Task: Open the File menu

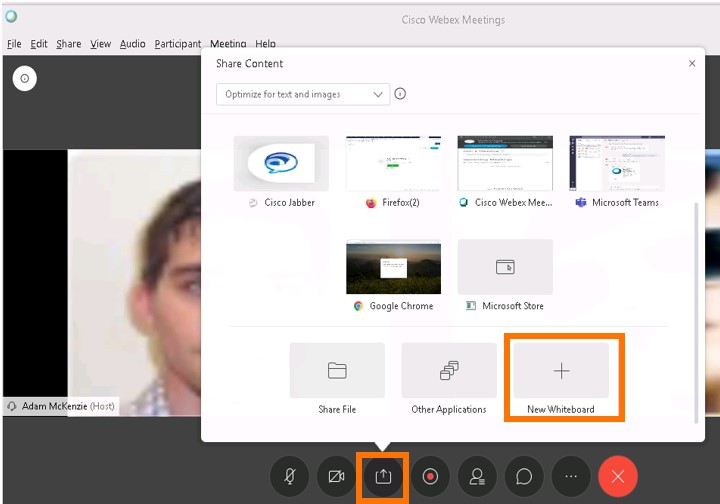Action: (14, 44)
